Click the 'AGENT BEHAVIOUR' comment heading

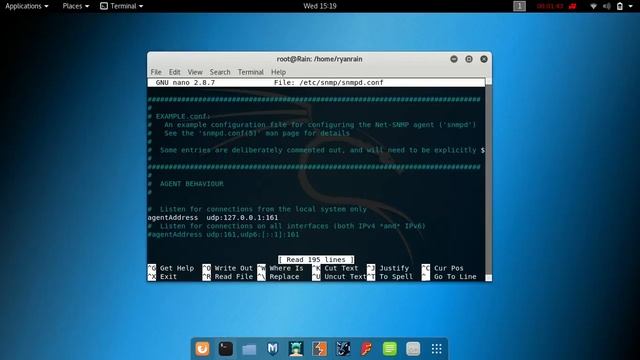(191, 184)
